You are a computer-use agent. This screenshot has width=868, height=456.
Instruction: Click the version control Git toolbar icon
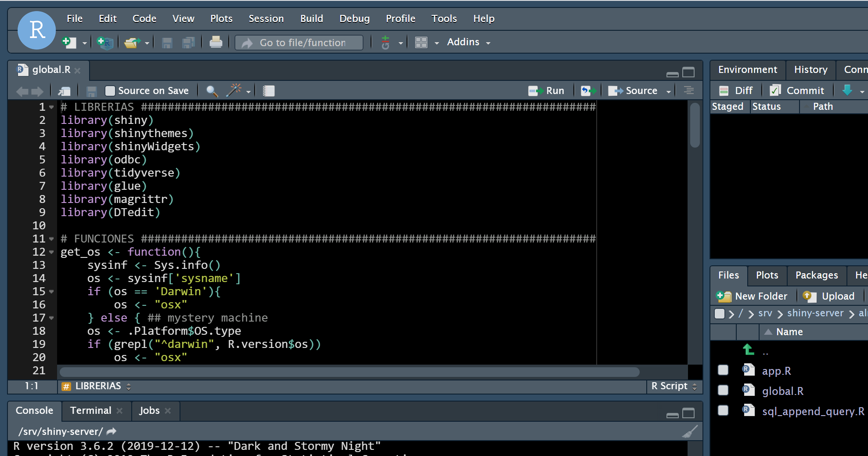tap(385, 43)
